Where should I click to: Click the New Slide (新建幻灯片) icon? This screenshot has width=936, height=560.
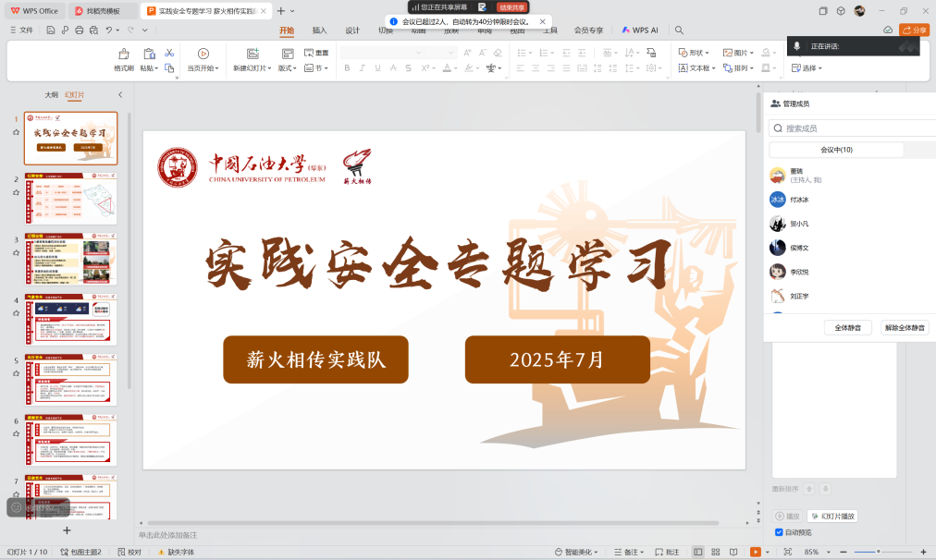(x=252, y=54)
